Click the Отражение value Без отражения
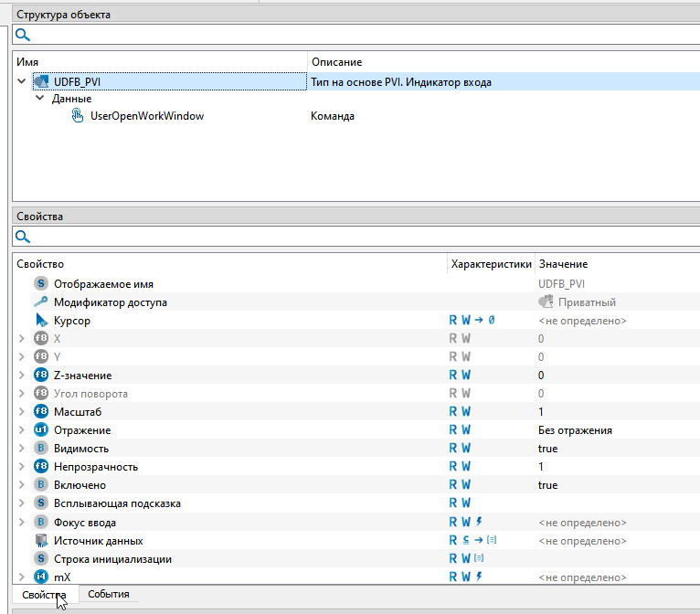Viewport: 700px width, 614px height. [574, 430]
